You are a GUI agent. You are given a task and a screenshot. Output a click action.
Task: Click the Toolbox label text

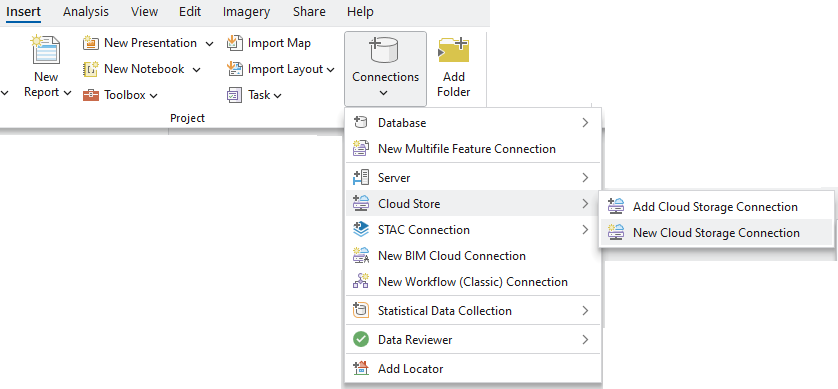click(125, 95)
